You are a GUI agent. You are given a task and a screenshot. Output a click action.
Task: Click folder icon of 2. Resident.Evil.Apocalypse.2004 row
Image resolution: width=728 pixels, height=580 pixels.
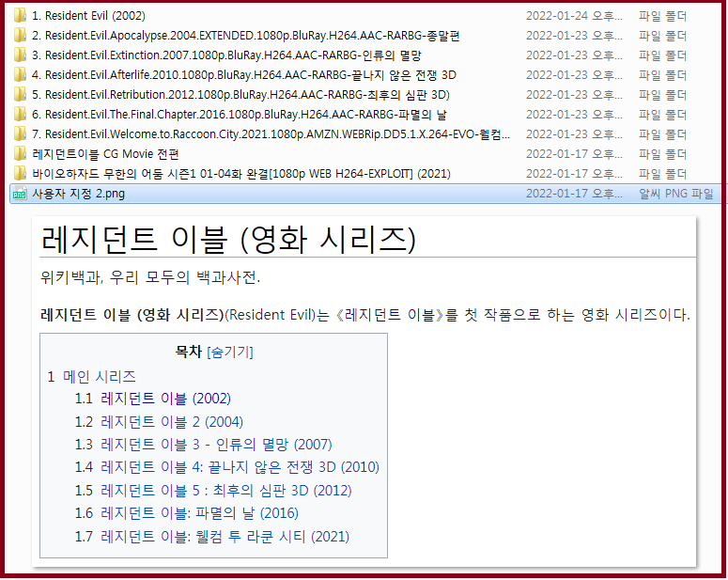click(x=20, y=36)
